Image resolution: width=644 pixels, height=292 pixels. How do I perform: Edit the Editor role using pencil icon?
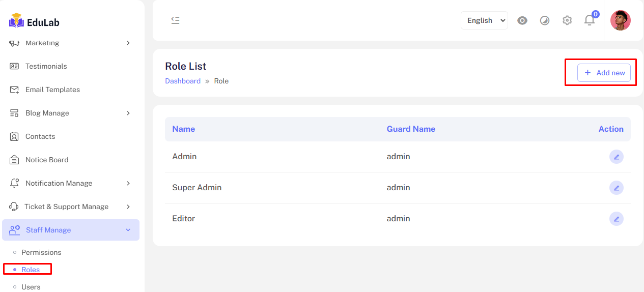pos(616,219)
